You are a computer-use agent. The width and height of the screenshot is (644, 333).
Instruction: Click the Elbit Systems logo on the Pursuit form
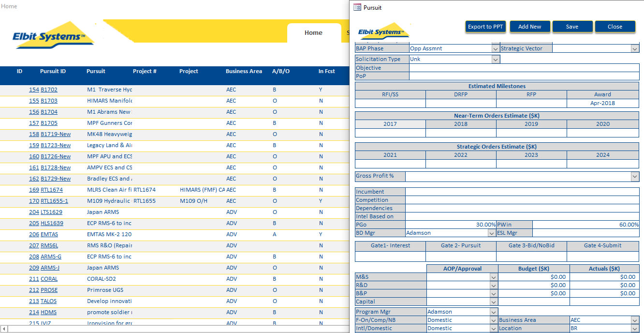pos(383,30)
